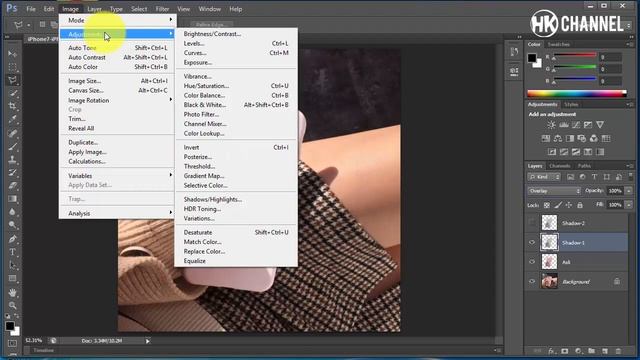Viewport: 640px width, 360px height.
Task: Select the Move tool
Action: click(13, 54)
